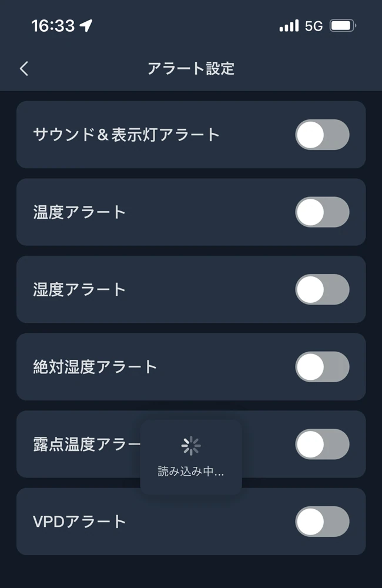Tap the 読み込み中... loading text
The image size is (382, 588).
pos(191,472)
